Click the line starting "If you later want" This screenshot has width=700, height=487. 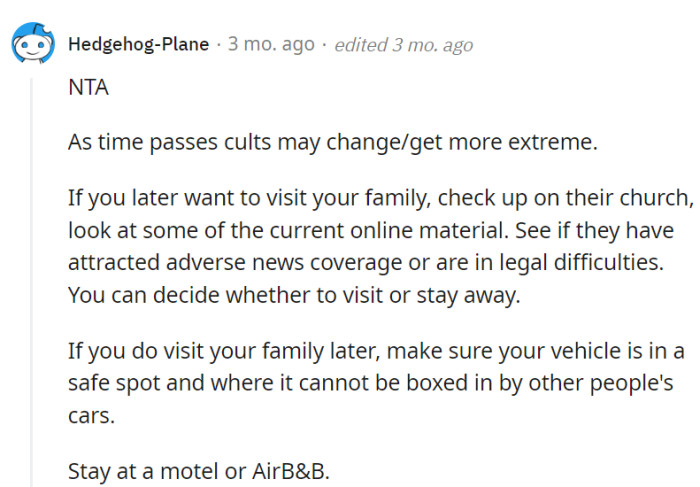[x=380, y=195]
